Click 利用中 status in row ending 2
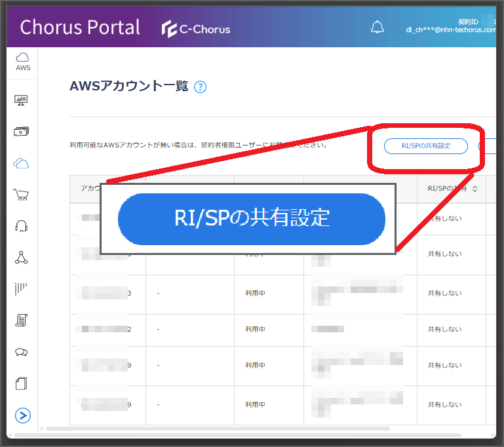This screenshot has height=447, width=504. [x=255, y=329]
